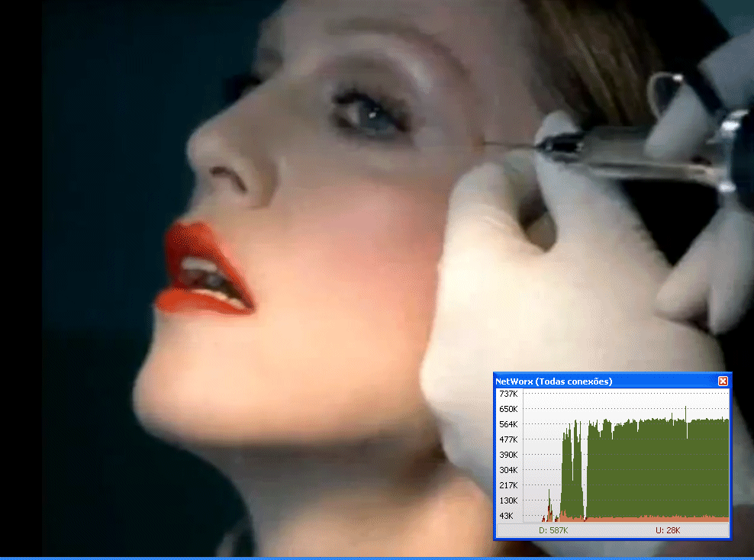Click the 737K axis label
Image resolution: width=754 pixels, height=560 pixels.
[508, 394]
